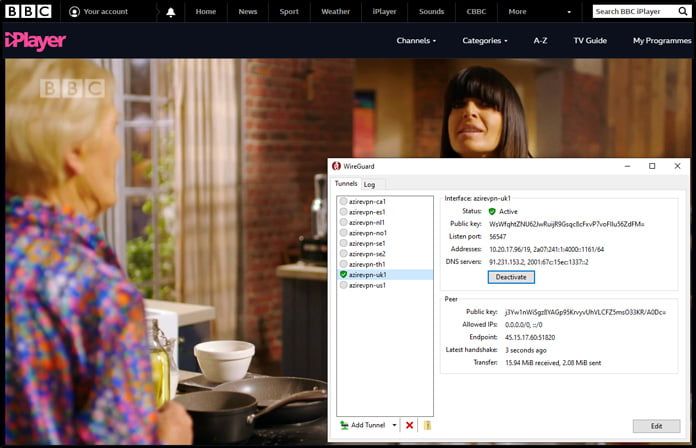Screen dimensions: 696x448
Task: Click the interface public key value
Action: click(566, 224)
